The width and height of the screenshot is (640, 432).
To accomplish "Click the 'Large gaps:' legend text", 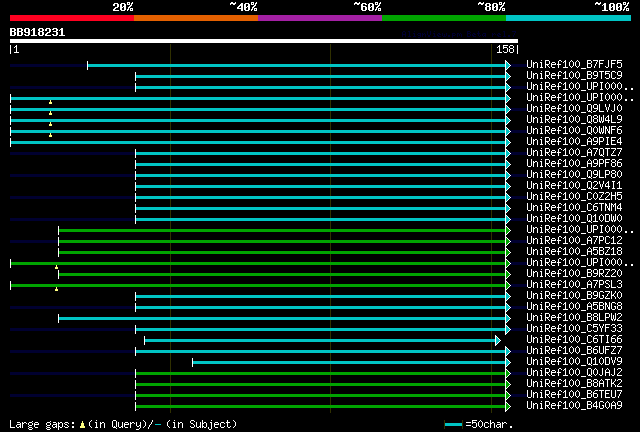I will (x=42, y=425).
